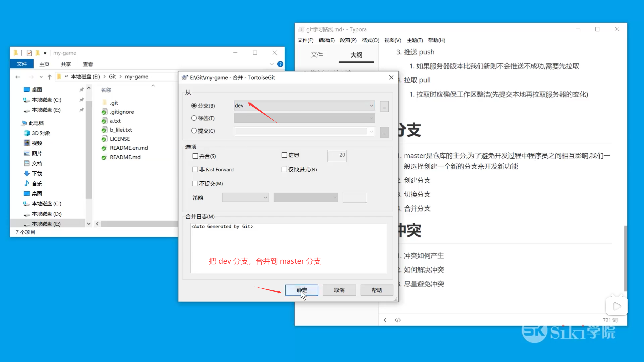Click the TortoiseGit icon in merge dialog title bar
Image resolution: width=644 pixels, height=362 pixels.
pyautogui.click(x=185, y=77)
